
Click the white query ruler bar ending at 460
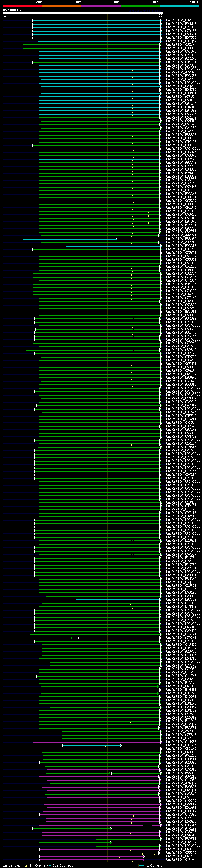point(83,13)
